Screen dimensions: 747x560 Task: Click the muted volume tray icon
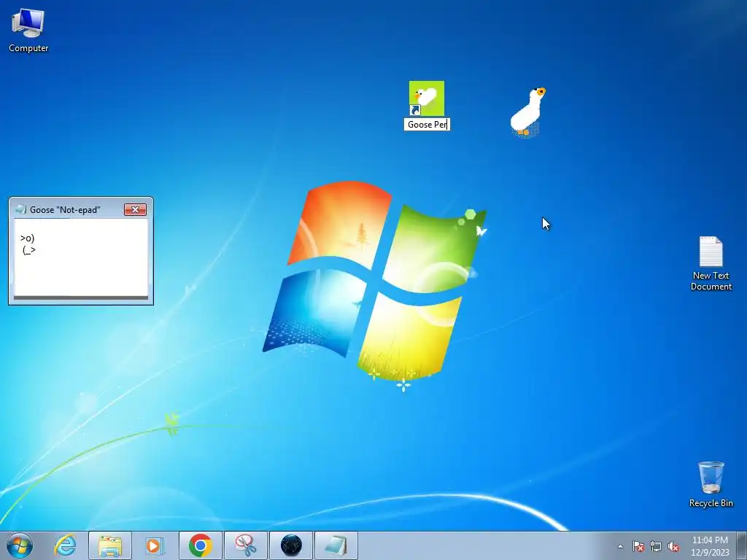tap(673, 546)
